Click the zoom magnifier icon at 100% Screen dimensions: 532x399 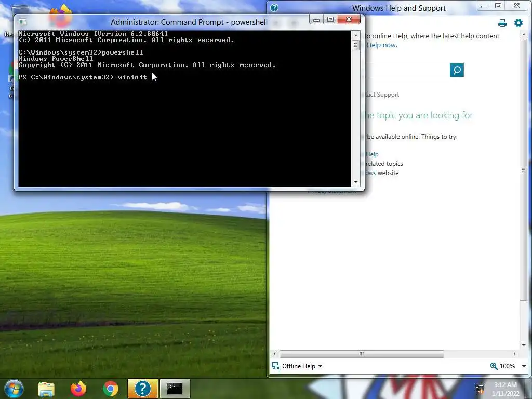[494, 366]
